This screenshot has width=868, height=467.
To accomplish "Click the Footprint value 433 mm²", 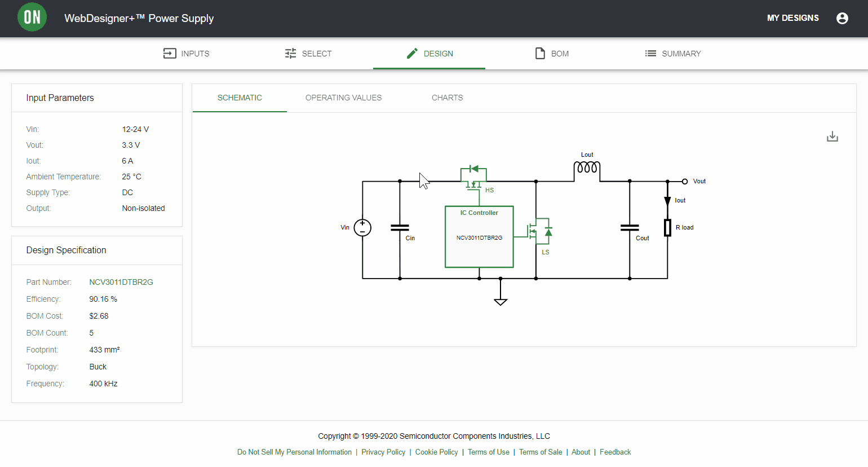I will [104, 350].
